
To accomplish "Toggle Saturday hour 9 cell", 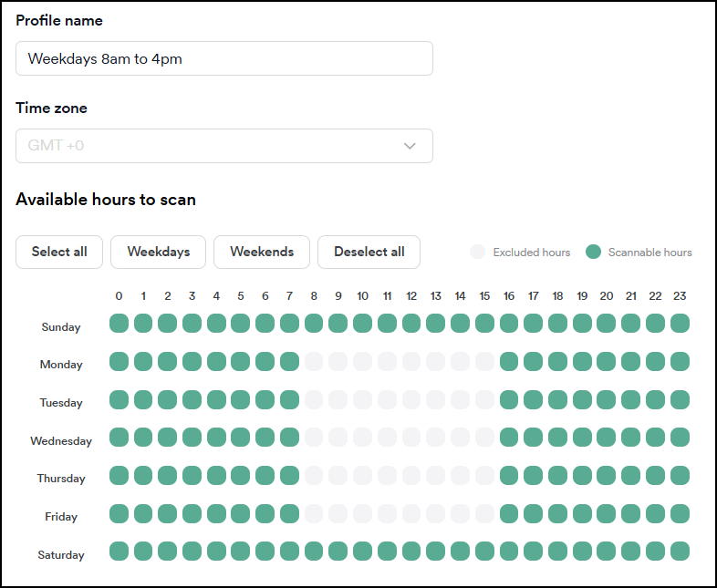I will click(338, 551).
